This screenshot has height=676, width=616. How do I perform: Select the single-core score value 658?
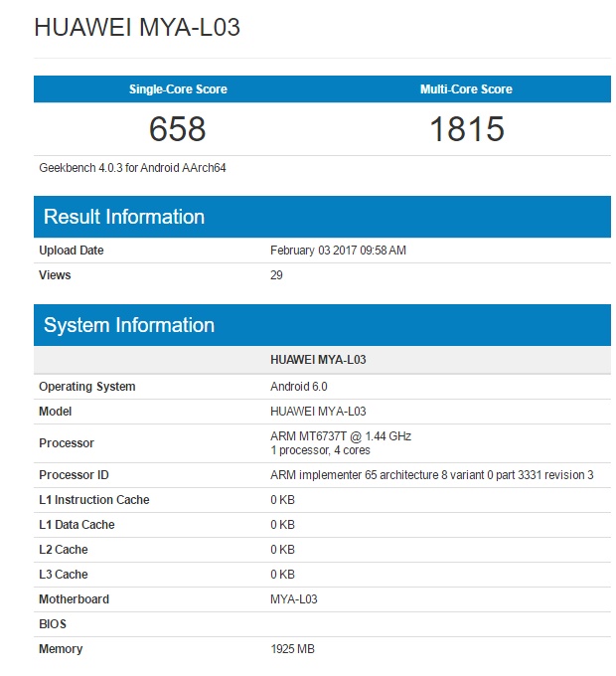[178, 128]
